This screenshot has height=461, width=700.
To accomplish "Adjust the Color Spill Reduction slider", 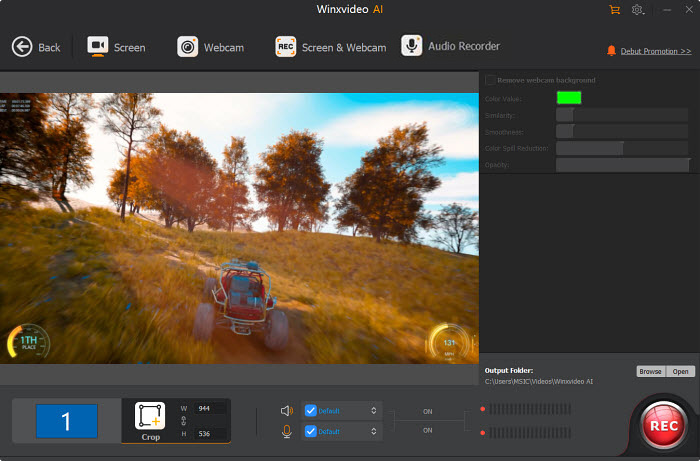I will pos(622,148).
